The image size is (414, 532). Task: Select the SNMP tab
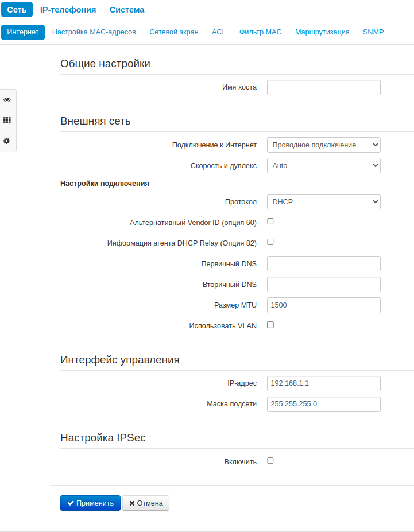click(373, 32)
